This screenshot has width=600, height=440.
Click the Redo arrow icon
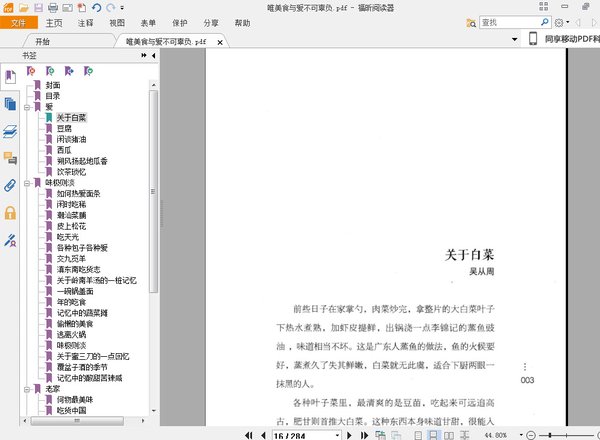111,7
